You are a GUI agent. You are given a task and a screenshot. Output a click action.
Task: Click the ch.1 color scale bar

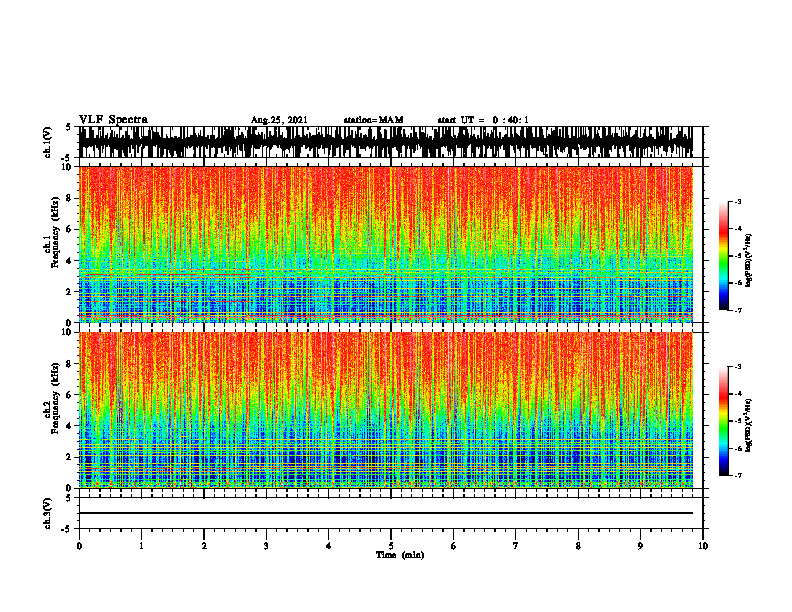723,256
